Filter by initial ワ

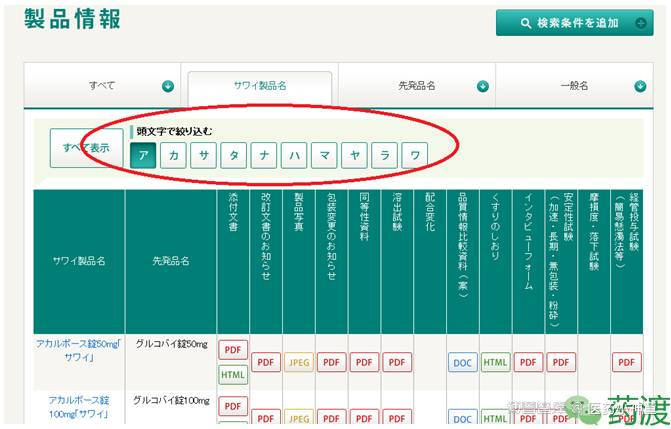point(415,155)
